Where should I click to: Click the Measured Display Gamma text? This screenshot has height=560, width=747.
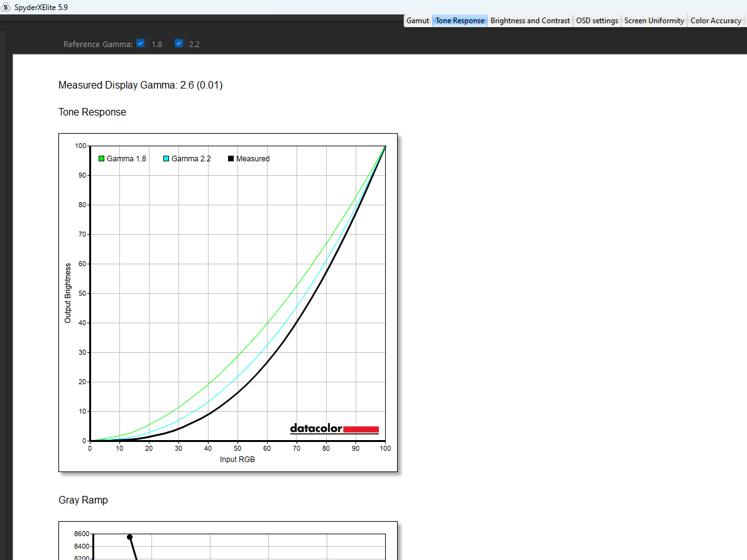point(140,85)
